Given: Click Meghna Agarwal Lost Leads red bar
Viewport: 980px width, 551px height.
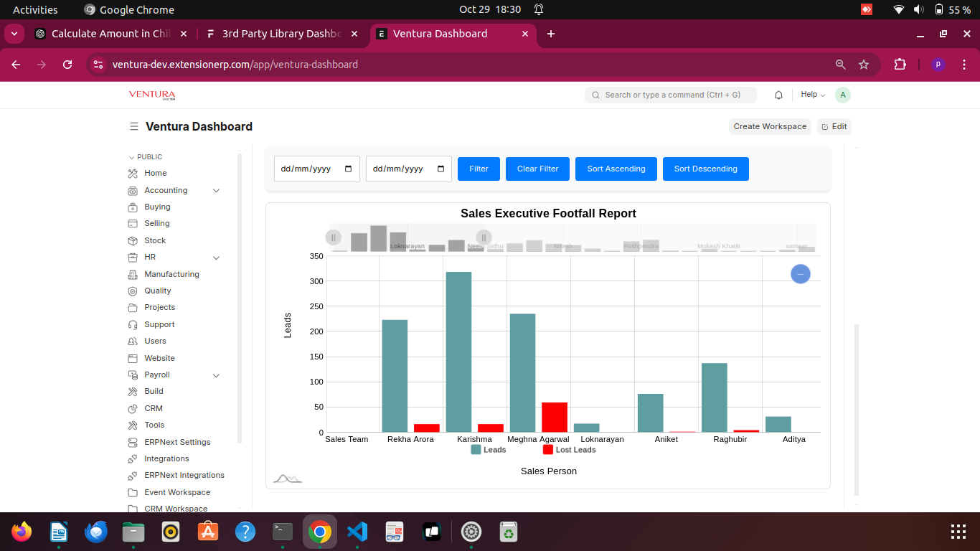Looking at the screenshot, I should click(x=555, y=418).
